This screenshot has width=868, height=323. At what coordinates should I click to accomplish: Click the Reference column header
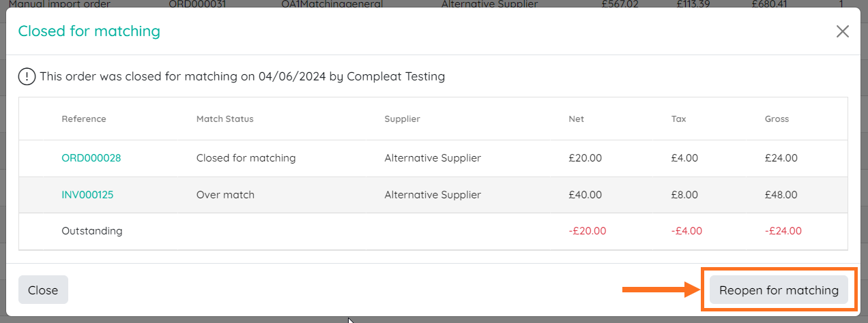click(84, 119)
